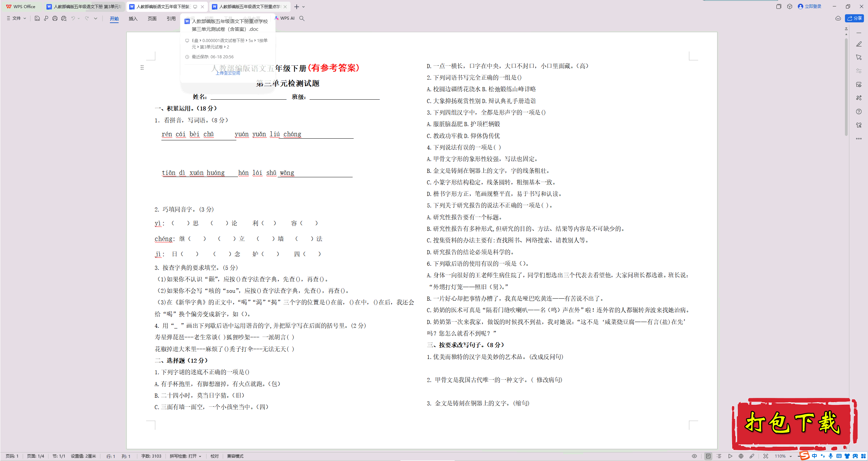
Task: Click the fit-to-page frame icon in status bar
Action: pyautogui.click(x=766, y=456)
